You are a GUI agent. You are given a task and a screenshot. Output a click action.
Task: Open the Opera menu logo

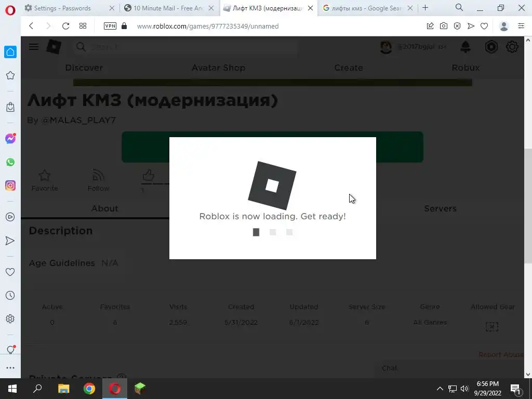(x=10, y=10)
